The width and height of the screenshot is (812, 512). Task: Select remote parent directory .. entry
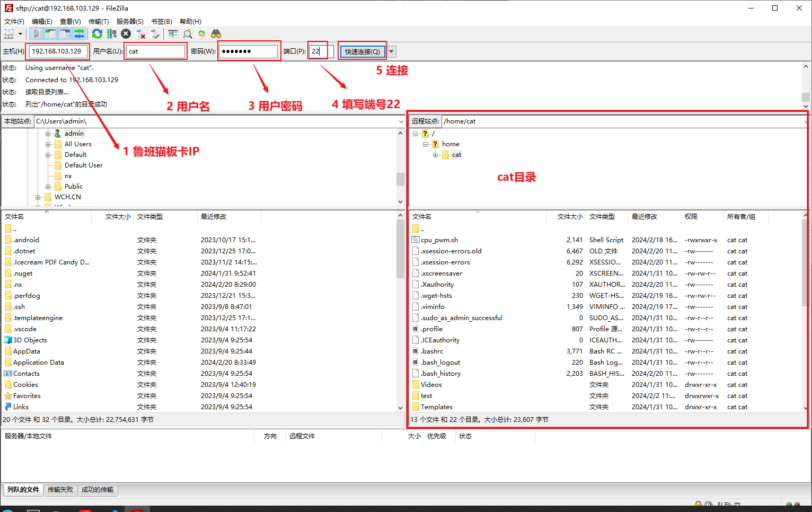pos(422,229)
